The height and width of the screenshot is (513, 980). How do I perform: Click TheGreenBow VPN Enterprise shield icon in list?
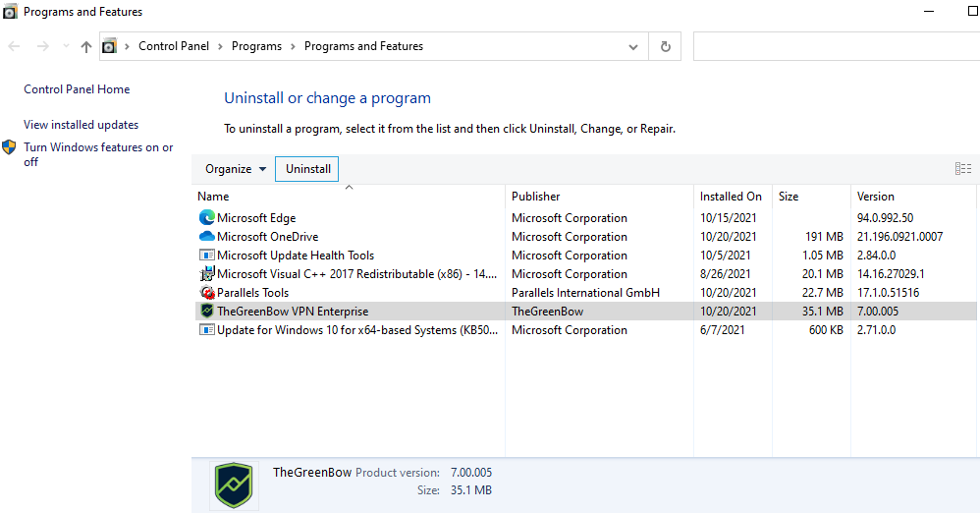(x=206, y=312)
